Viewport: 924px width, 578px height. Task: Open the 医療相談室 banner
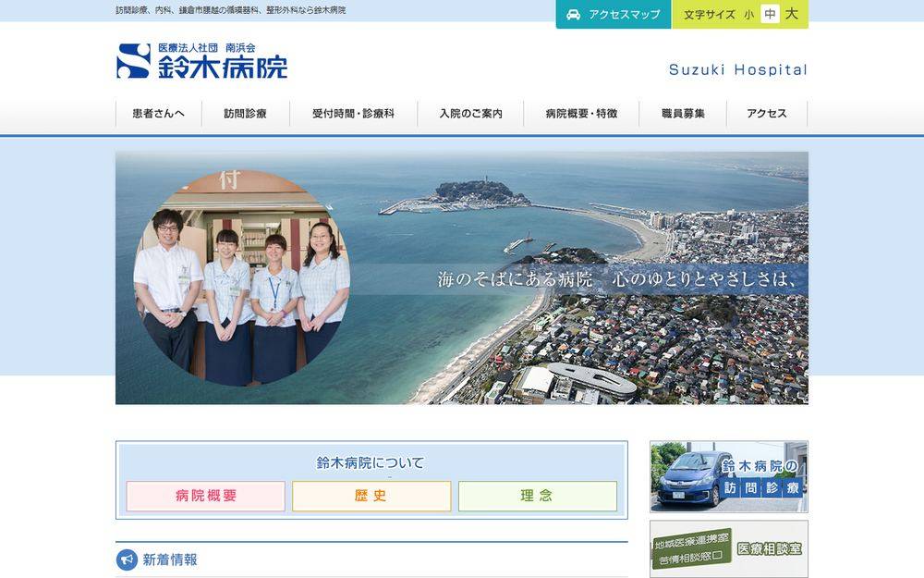pos(729,548)
